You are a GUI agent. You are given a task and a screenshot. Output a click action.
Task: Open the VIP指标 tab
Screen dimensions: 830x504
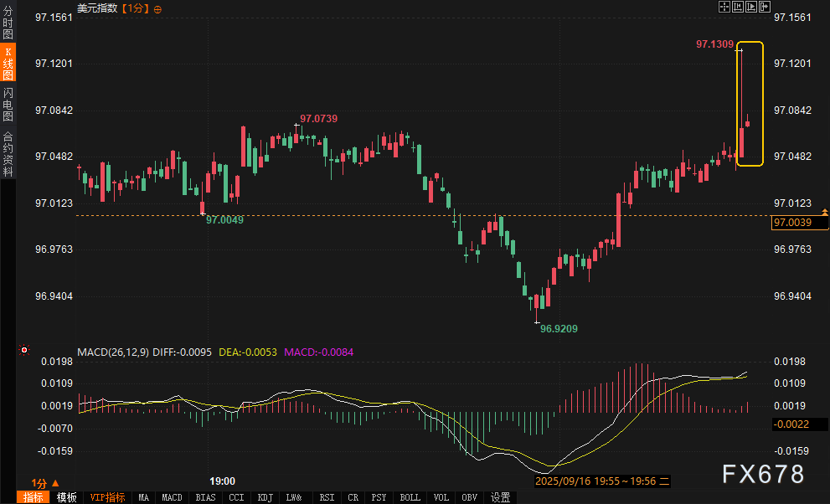click(108, 497)
